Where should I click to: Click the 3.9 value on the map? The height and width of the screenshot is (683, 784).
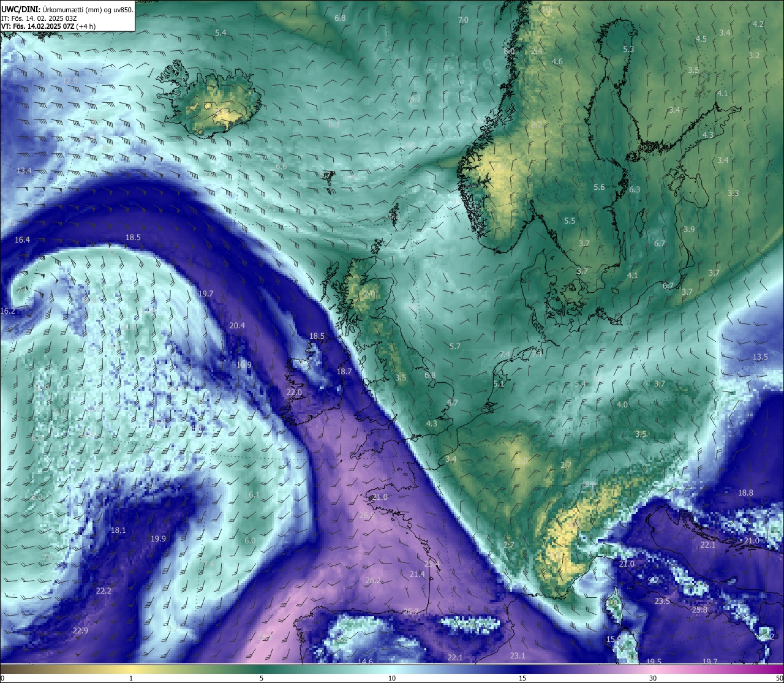[689, 230]
